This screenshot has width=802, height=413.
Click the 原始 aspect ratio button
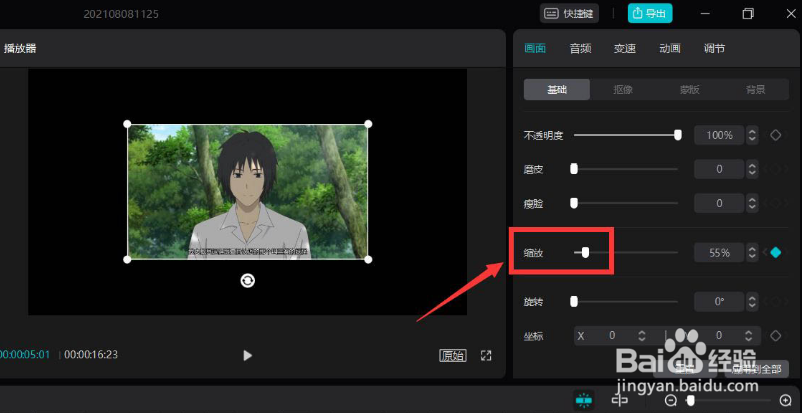tap(453, 356)
